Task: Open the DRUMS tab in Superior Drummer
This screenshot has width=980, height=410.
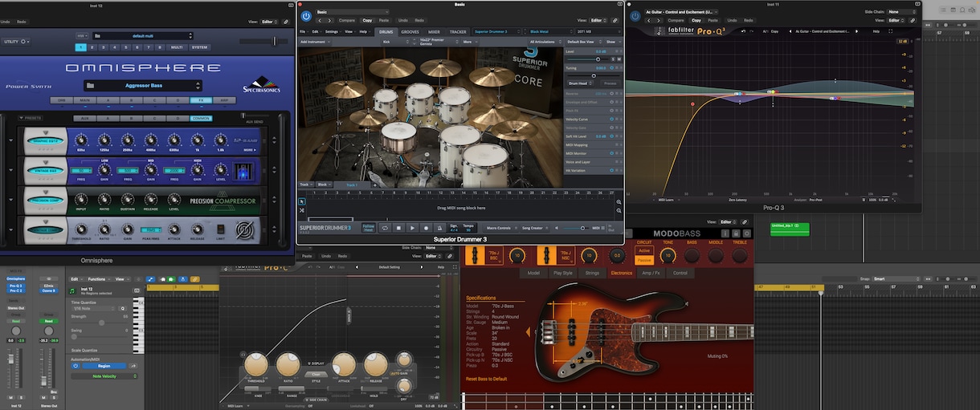Action: click(386, 32)
